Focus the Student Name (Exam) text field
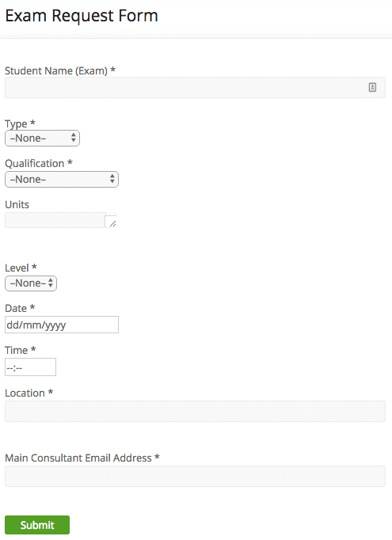 (x=195, y=87)
